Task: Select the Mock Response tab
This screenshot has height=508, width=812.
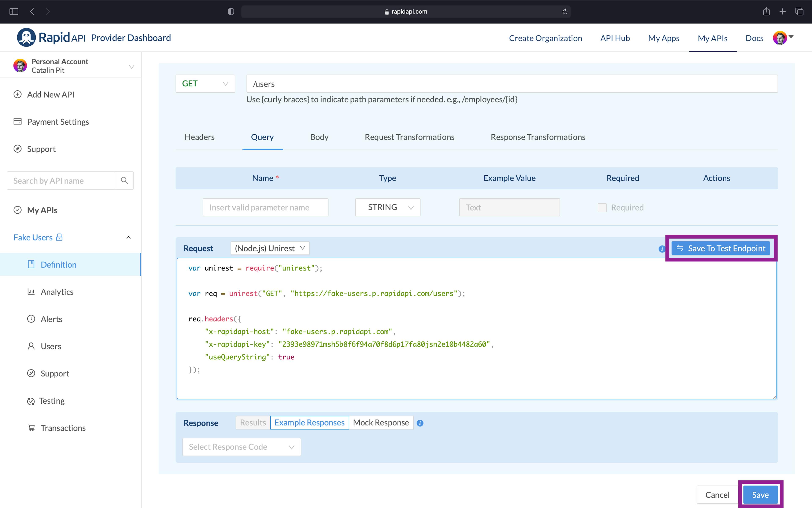Action: [x=381, y=423]
